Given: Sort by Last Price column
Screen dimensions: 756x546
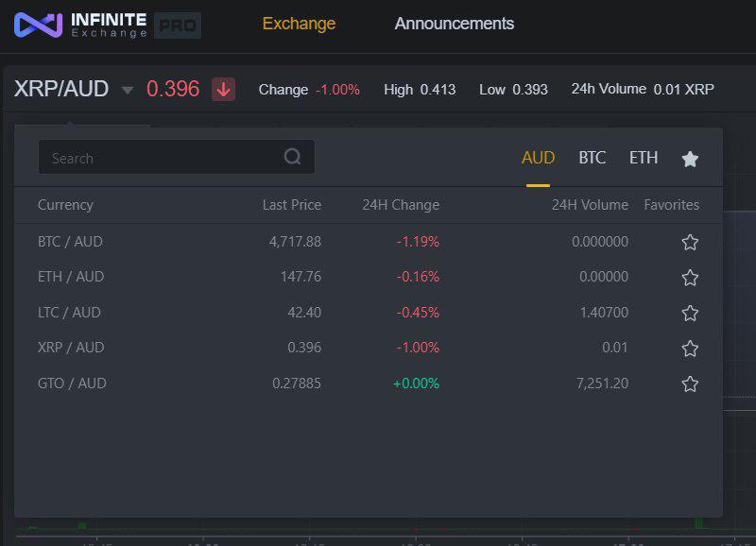Looking at the screenshot, I should tap(291, 205).
